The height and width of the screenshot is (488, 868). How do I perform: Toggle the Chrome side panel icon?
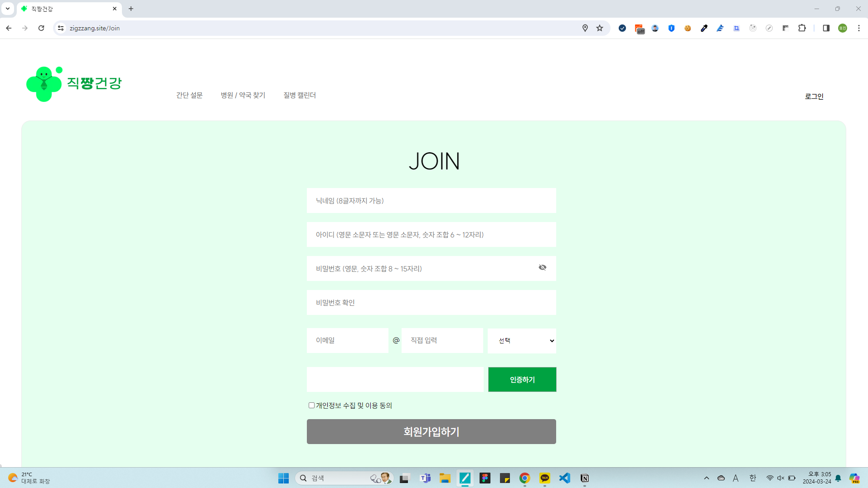[826, 28]
